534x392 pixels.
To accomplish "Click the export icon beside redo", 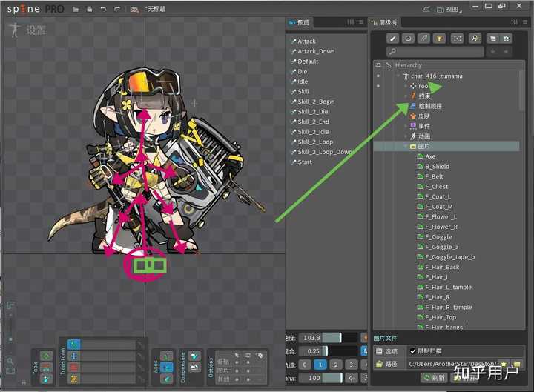I will pos(134,9).
